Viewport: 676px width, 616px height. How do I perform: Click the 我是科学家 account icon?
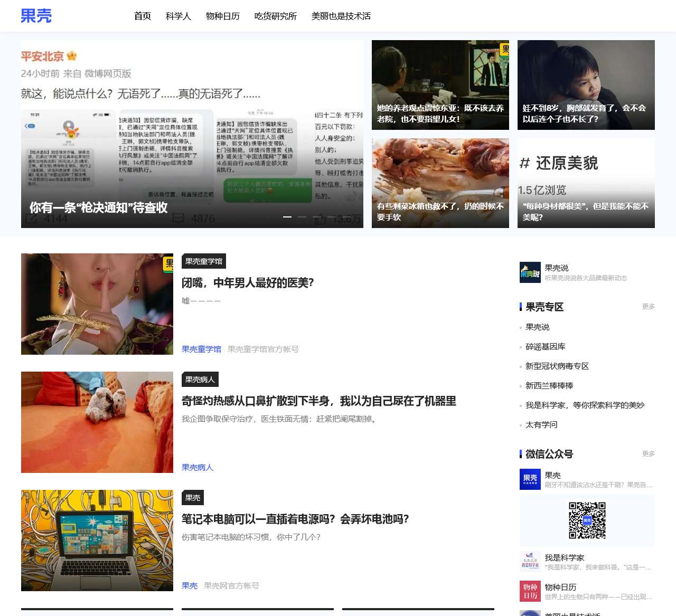(530, 562)
